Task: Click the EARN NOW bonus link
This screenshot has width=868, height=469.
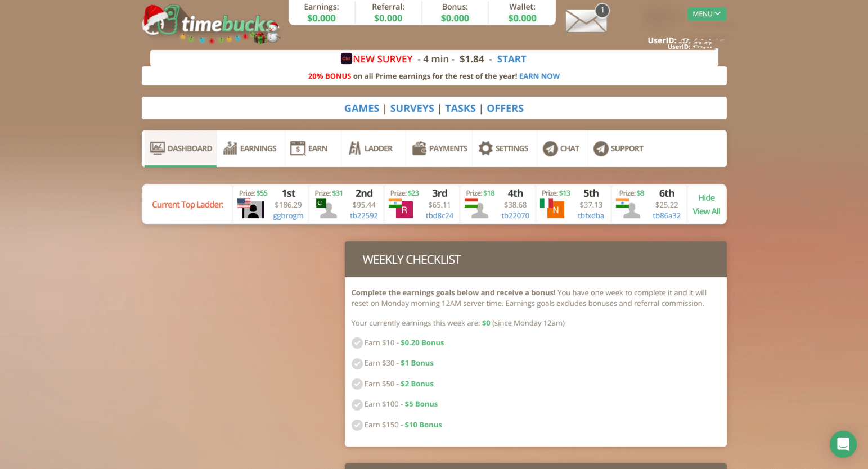Action: [539, 76]
